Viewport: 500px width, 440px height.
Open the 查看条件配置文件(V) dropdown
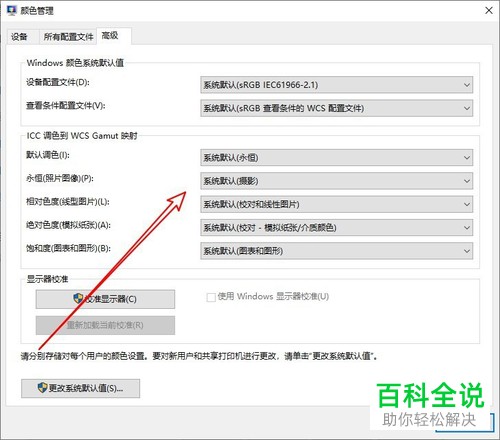click(336, 108)
